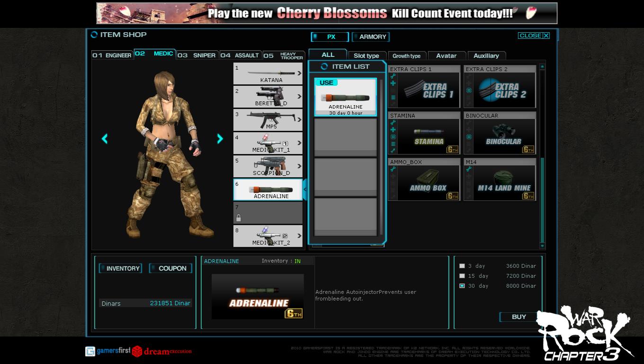Switch to the 05 Heavy Trooper class tab

(x=283, y=55)
